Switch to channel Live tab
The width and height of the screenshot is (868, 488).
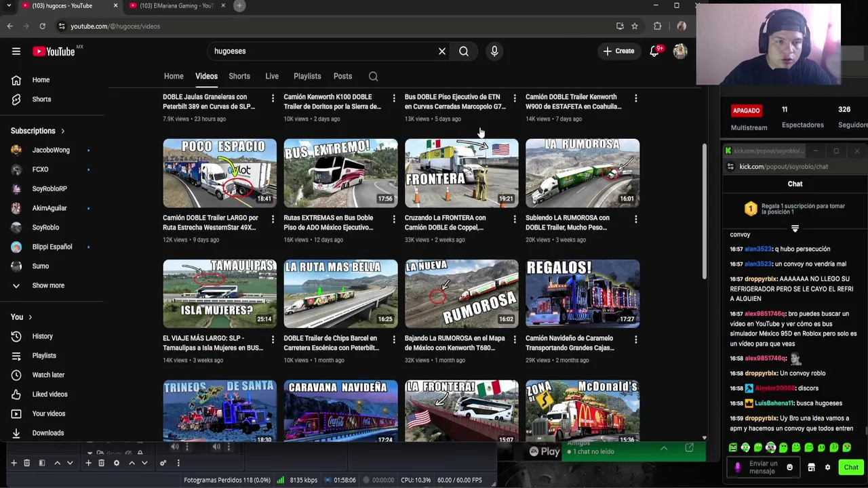(x=272, y=76)
